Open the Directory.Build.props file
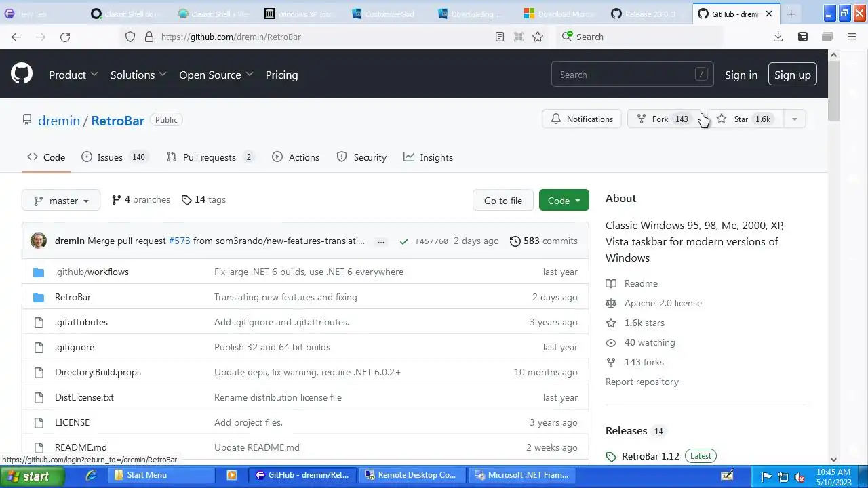 click(98, 372)
